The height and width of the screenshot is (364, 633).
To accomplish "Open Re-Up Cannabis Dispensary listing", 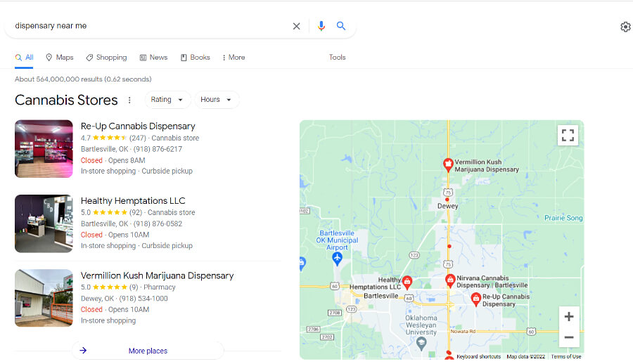I will (x=138, y=126).
